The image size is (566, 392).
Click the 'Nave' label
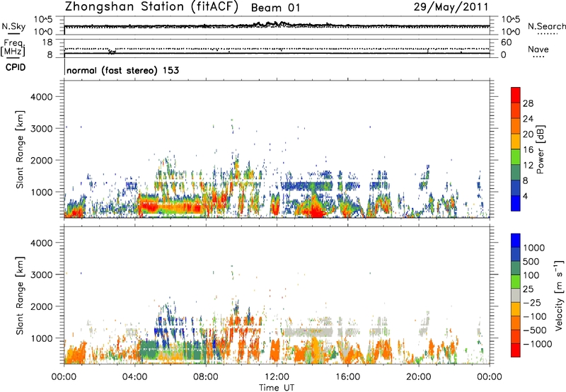(538, 49)
